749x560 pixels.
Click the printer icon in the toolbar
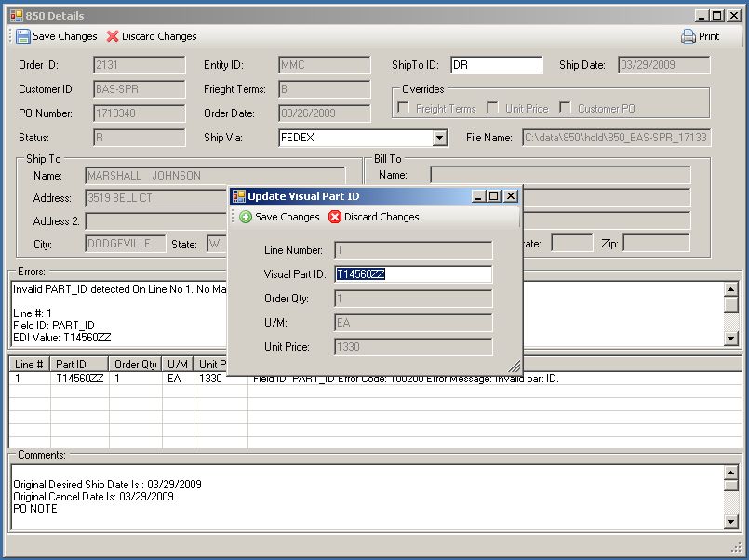688,36
